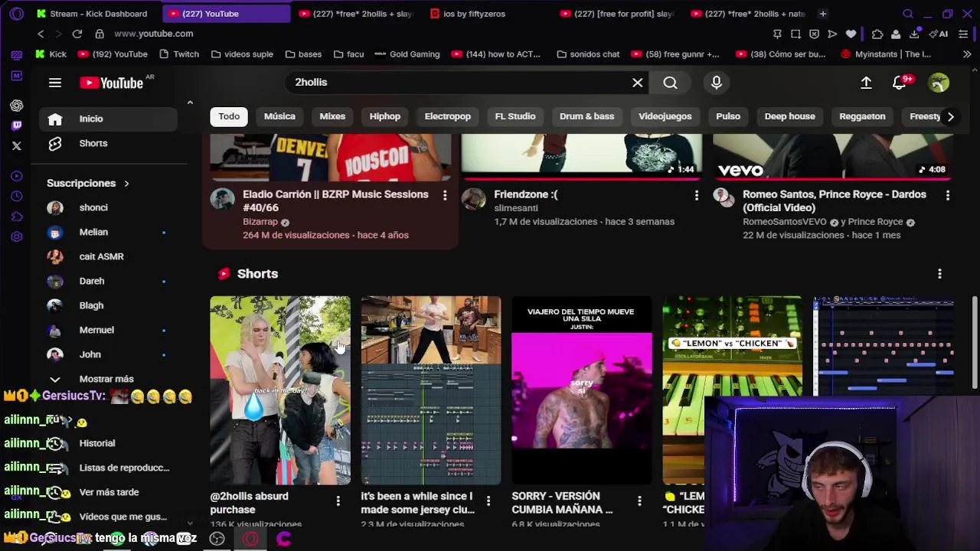Go back to the previous page
The width and height of the screenshot is (980, 551).
click(x=41, y=34)
